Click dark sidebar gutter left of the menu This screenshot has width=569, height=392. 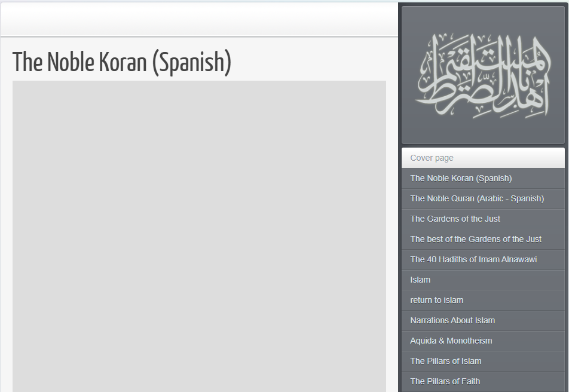400,269
